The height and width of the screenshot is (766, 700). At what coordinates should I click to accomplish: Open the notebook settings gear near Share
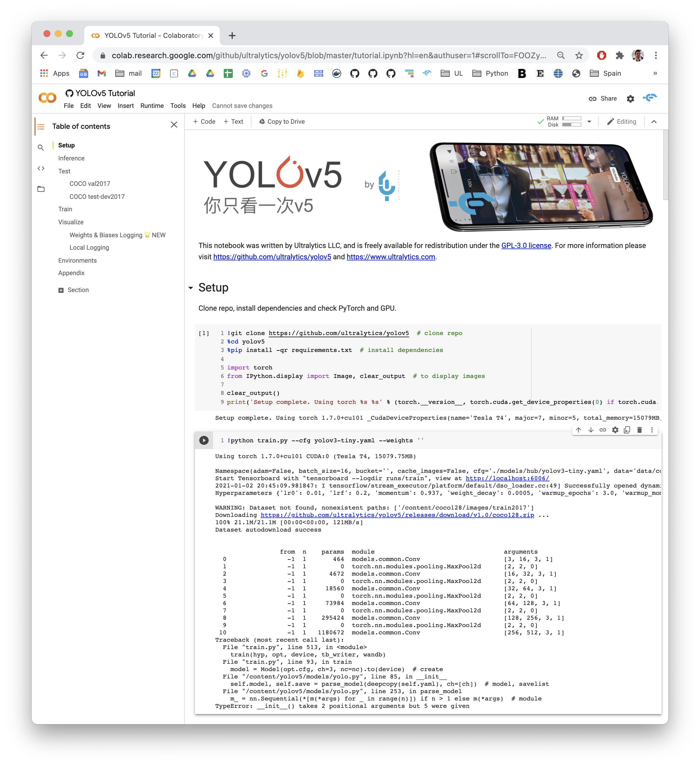click(x=630, y=98)
